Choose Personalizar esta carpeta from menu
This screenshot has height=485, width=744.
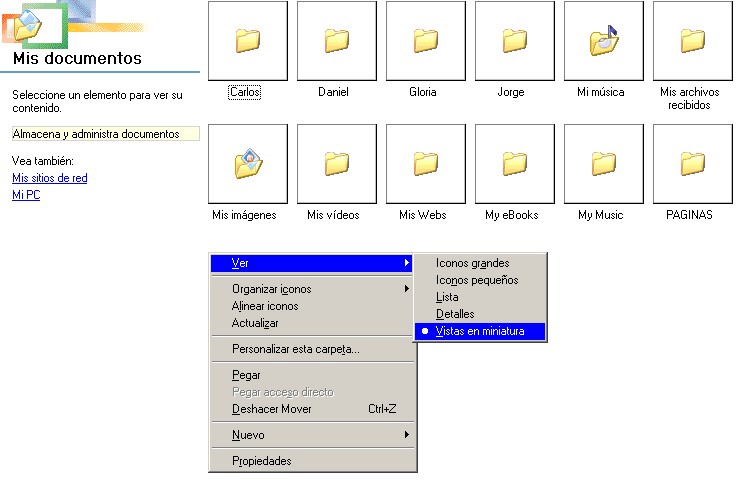click(x=311, y=349)
